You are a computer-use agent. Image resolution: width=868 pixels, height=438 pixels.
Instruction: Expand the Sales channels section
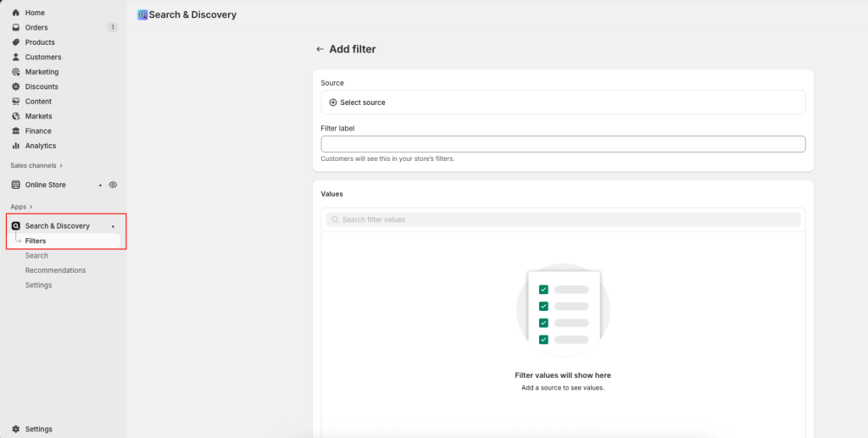(36, 165)
